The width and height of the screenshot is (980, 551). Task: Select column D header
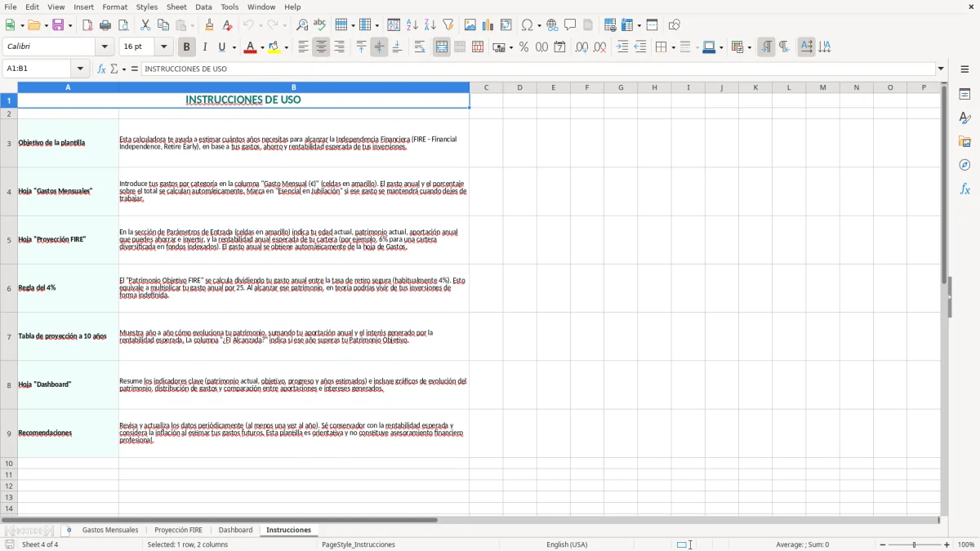pyautogui.click(x=519, y=87)
